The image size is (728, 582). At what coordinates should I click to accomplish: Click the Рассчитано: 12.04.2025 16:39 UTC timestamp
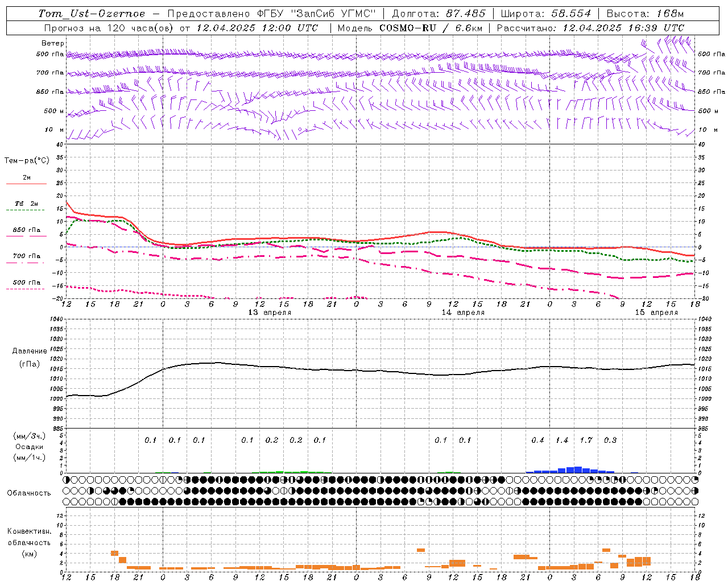pyautogui.click(x=590, y=28)
